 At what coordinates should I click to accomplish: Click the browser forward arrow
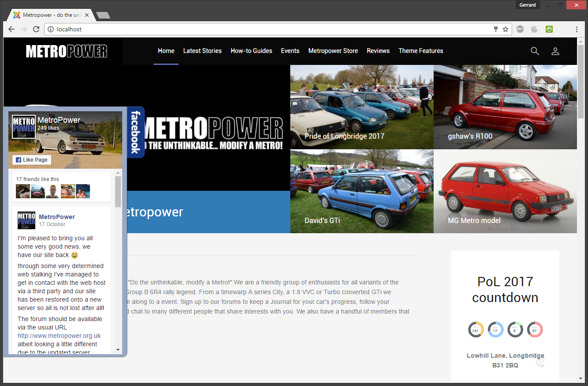(x=24, y=29)
